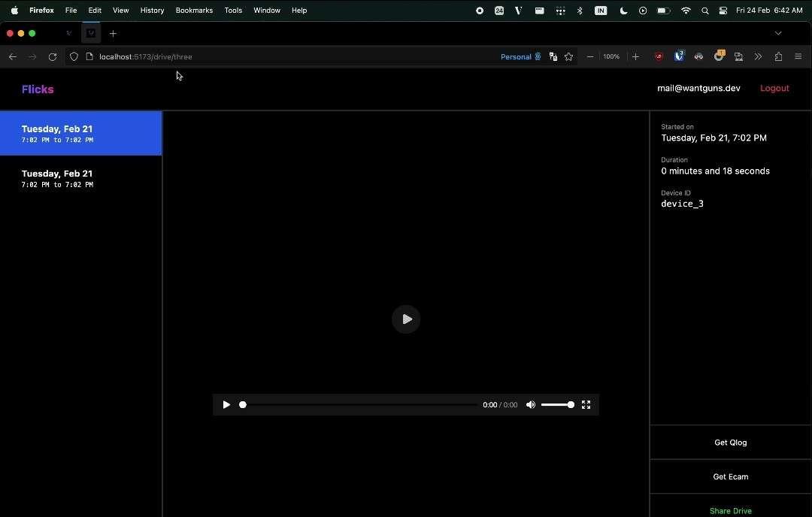Expand the tab list dropdown at window top
The width and height of the screenshot is (812, 517).
tap(778, 33)
